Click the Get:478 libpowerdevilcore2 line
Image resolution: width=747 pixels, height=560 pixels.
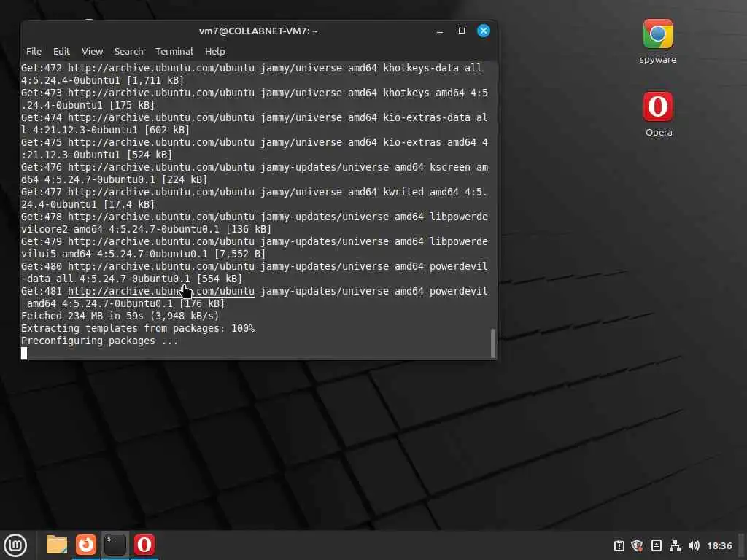tap(255, 222)
